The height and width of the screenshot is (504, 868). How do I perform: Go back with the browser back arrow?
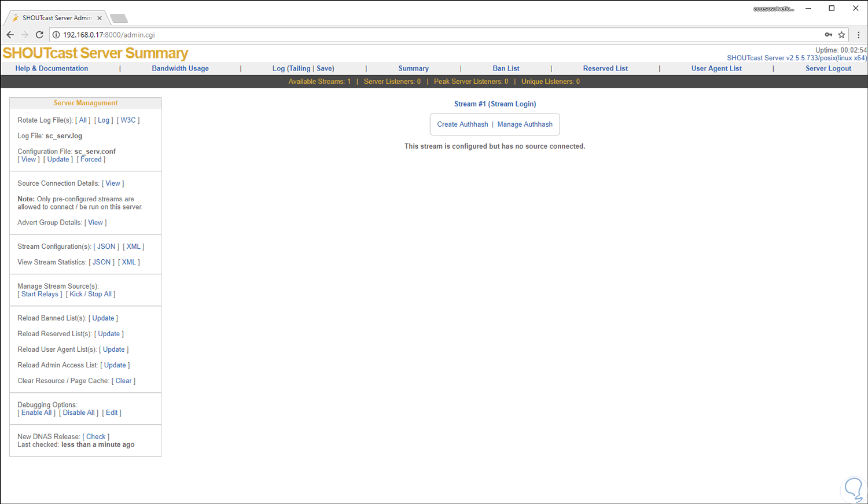click(10, 35)
